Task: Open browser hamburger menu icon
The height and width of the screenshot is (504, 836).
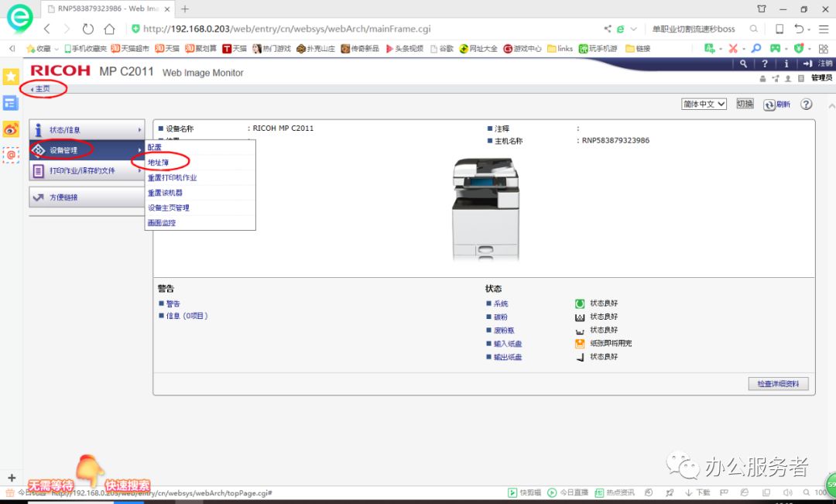Action: pos(824,29)
